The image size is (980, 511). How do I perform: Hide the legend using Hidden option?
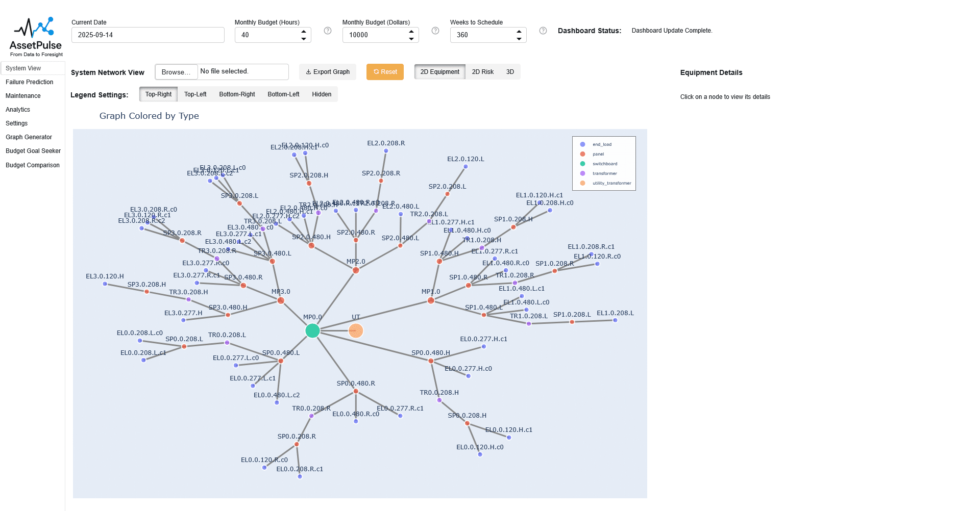coord(322,94)
